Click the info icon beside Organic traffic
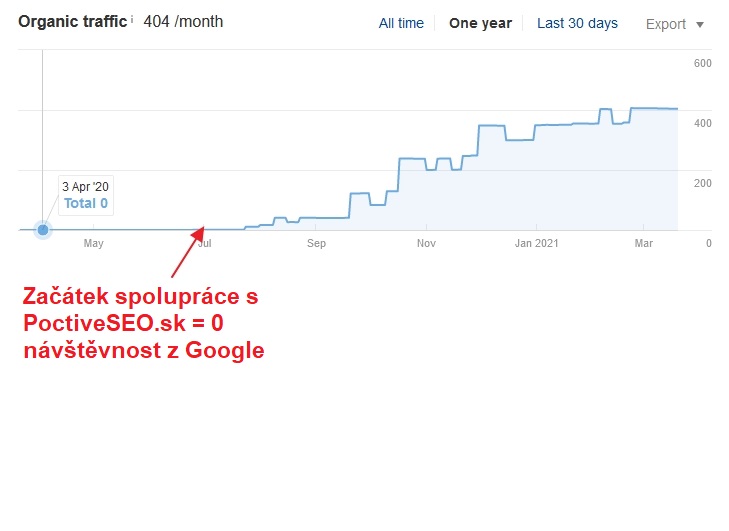The image size is (729, 531). click(x=132, y=20)
